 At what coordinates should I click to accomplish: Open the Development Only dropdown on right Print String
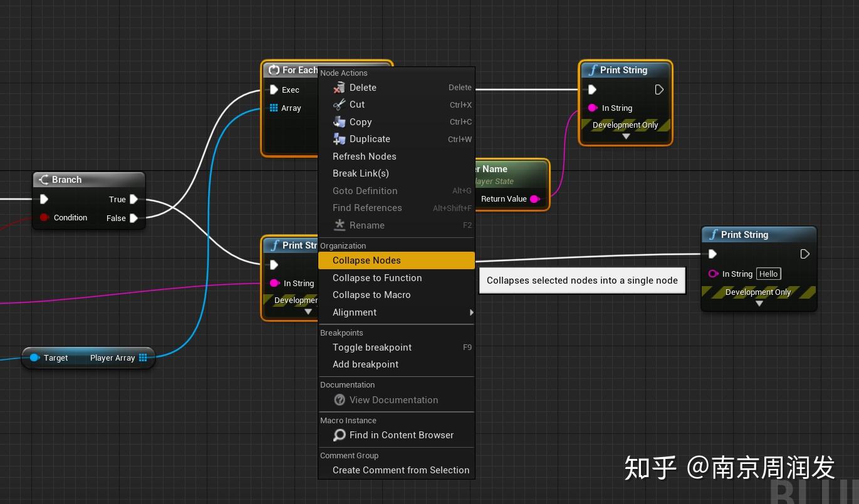759,303
